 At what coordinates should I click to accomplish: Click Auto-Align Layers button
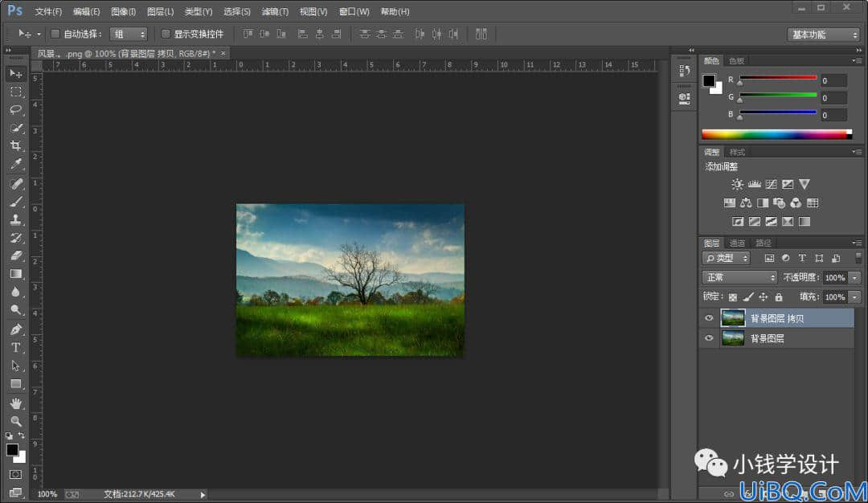481,35
